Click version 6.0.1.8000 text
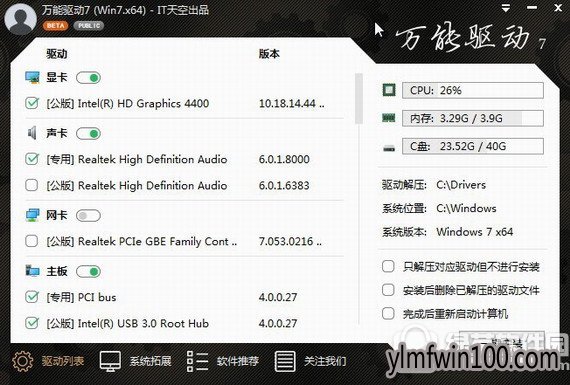 284,159
